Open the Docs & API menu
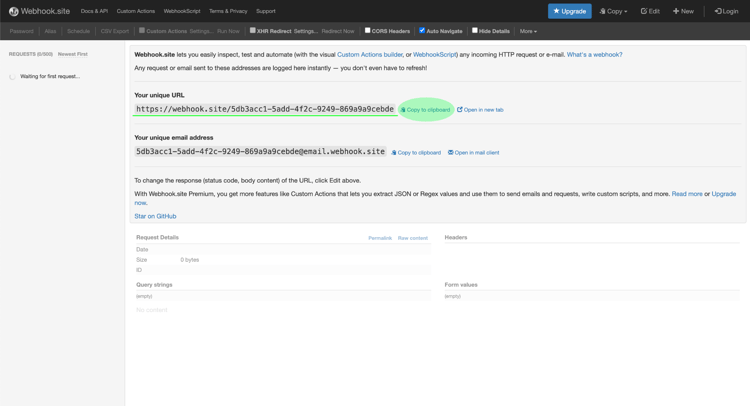The image size is (750, 406). tap(94, 11)
